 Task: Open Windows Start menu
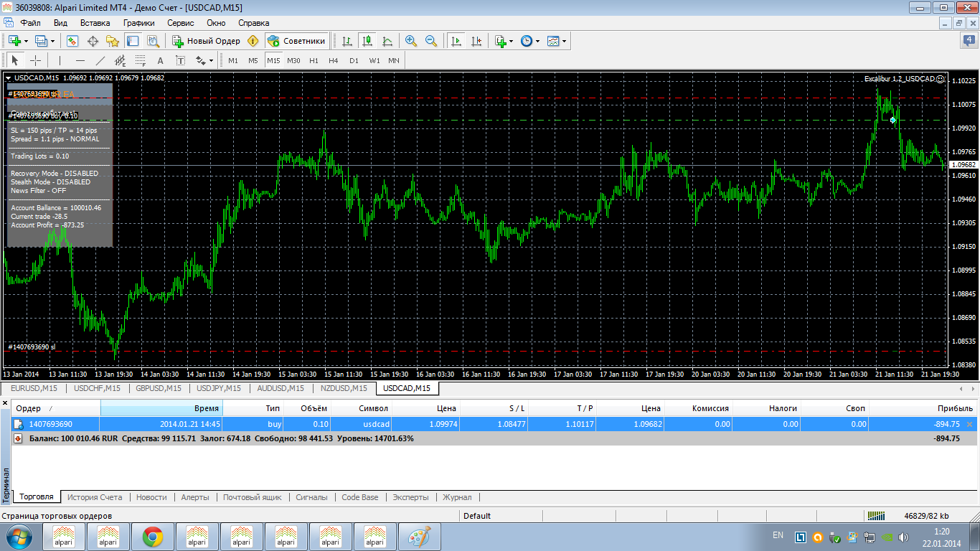(18, 537)
